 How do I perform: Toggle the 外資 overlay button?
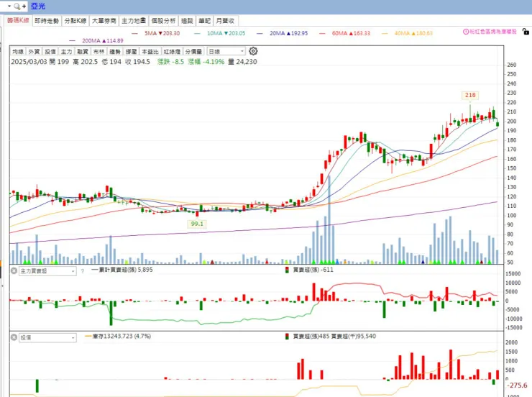pyautogui.click(x=34, y=52)
